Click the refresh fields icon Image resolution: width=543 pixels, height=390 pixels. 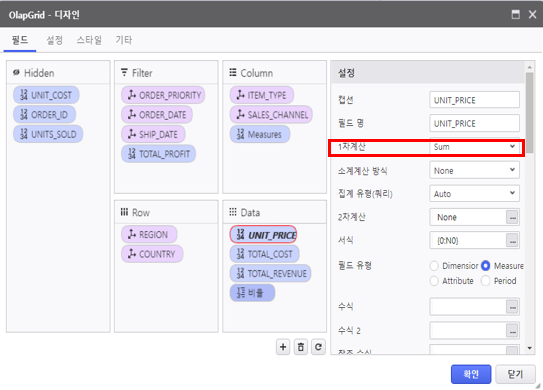tap(318, 347)
